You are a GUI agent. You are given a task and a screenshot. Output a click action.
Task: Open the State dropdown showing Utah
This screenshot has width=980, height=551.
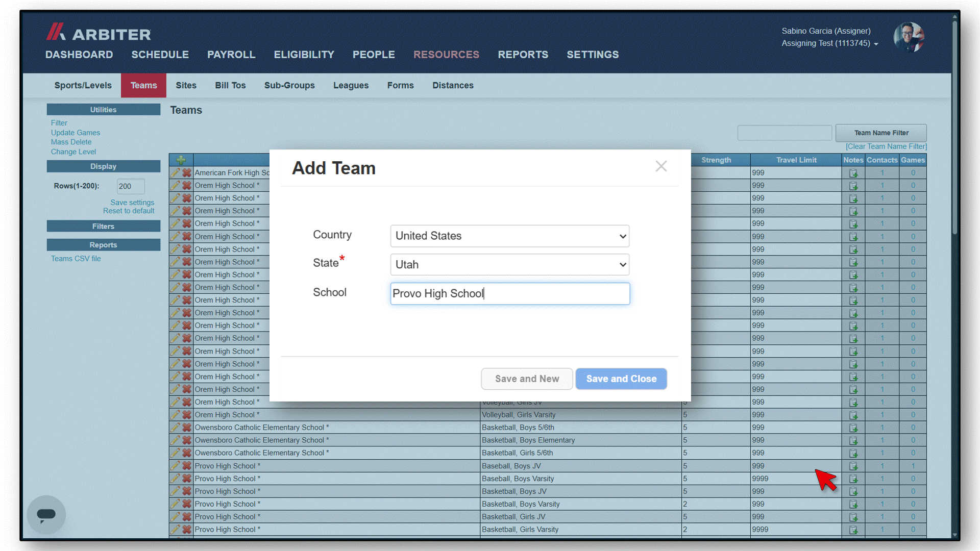[x=509, y=264]
